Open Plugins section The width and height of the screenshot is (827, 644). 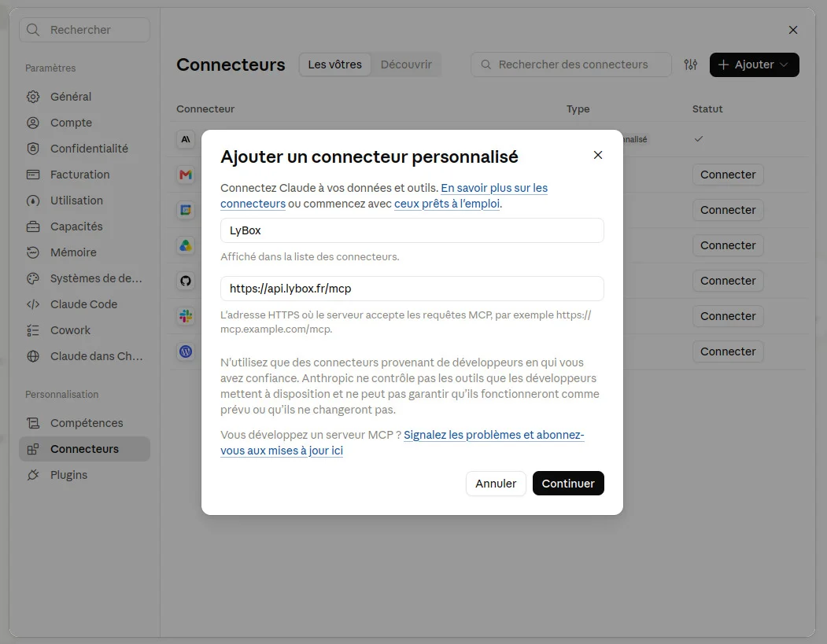pyautogui.click(x=84, y=475)
